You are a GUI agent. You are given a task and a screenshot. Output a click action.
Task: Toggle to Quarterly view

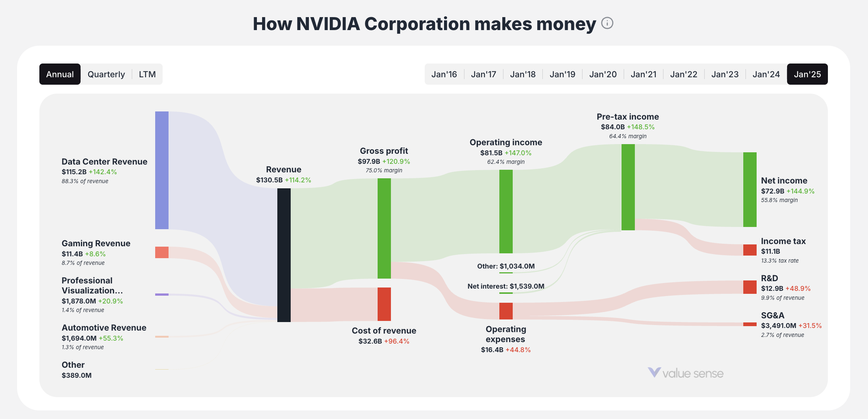point(106,74)
